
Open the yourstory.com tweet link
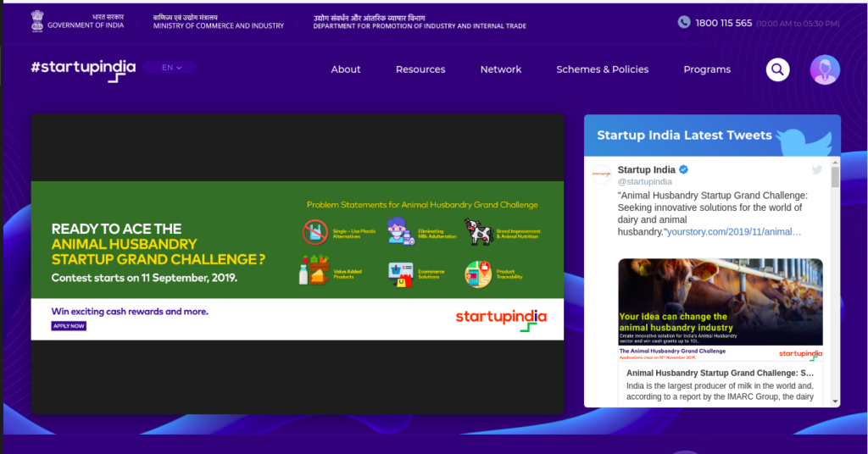point(734,232)
